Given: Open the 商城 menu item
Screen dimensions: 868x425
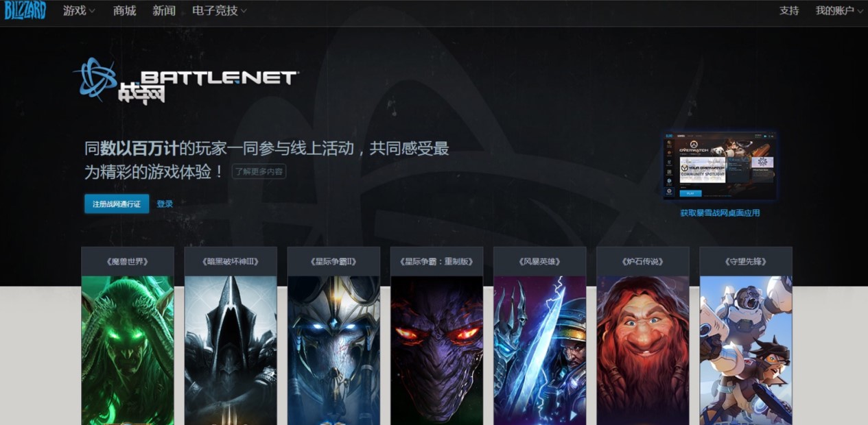Looking at the screenshot, I should point(125,11).
